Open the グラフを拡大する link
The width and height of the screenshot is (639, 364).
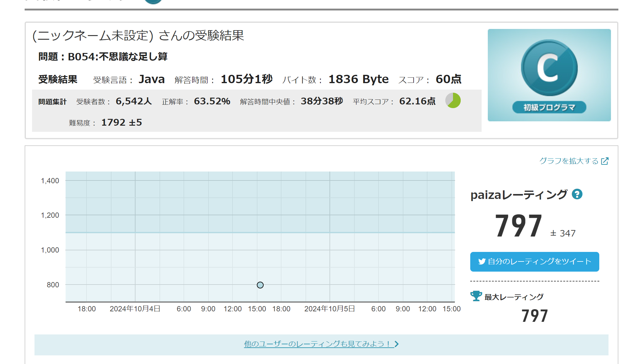(568, 161)
